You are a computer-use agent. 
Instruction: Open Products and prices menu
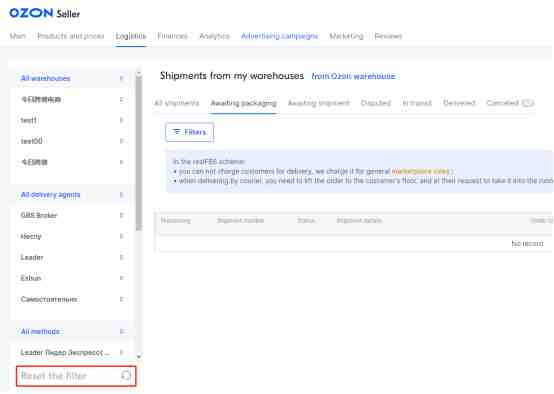71,36
